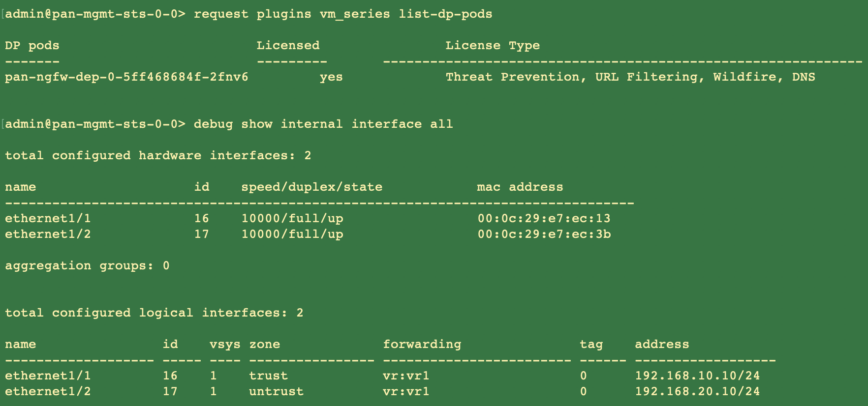
Task: Click the IP address 192.168.20.10/24
Action: (x=697, y=392)
